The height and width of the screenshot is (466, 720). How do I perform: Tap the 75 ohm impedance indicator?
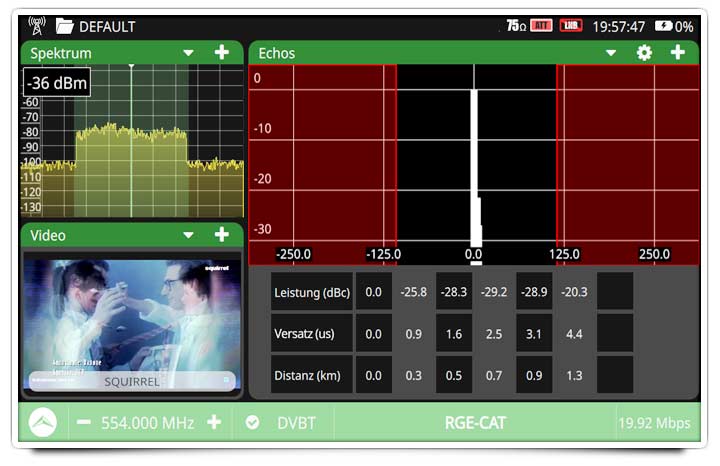[x=516, y=26]
